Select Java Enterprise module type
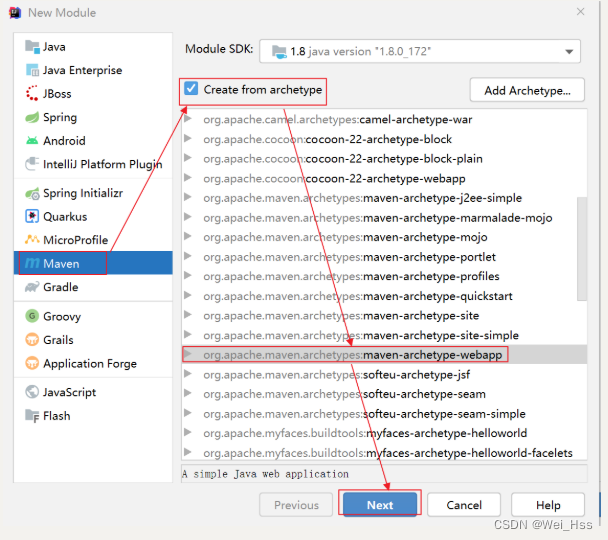Image resolution: width=608 pixels, height=540 pixels. point(93,70)
